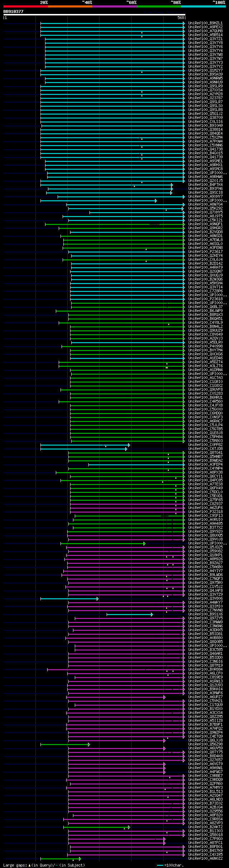The image size is (229, 868).
Task: Click the UniRef100_O23787 entry
Action: [205, 98]
